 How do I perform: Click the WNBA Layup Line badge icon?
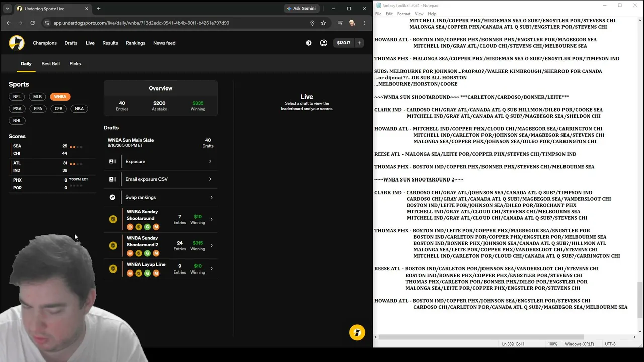coord(113,269)
